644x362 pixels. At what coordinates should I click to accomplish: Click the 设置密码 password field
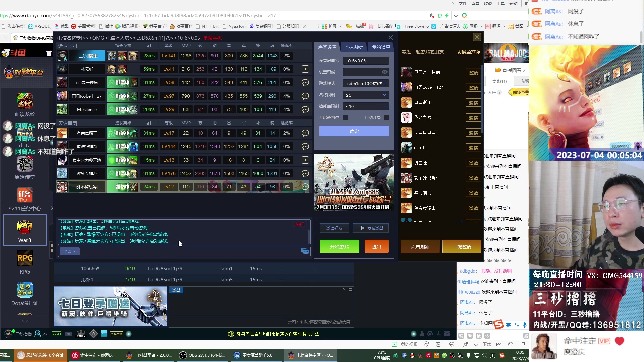click(366, 72)
